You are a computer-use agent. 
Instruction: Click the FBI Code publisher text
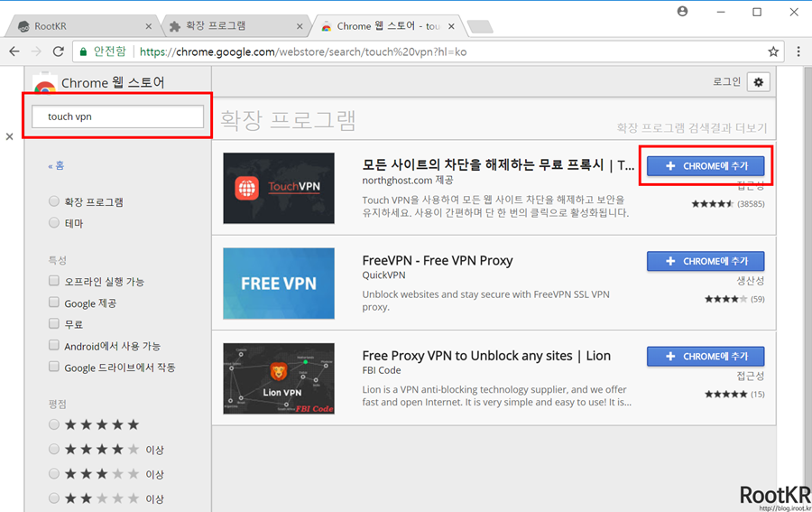(x=382, y=370)
